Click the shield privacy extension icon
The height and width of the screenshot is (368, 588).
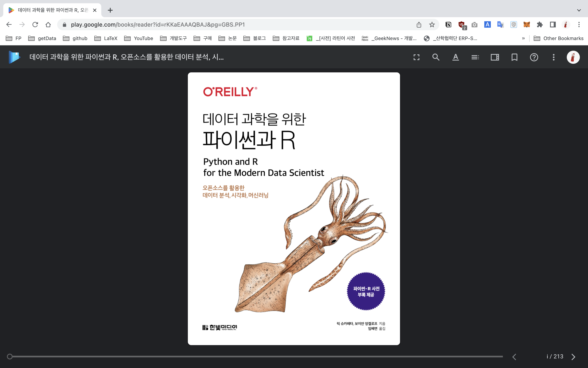coord(513,25)
